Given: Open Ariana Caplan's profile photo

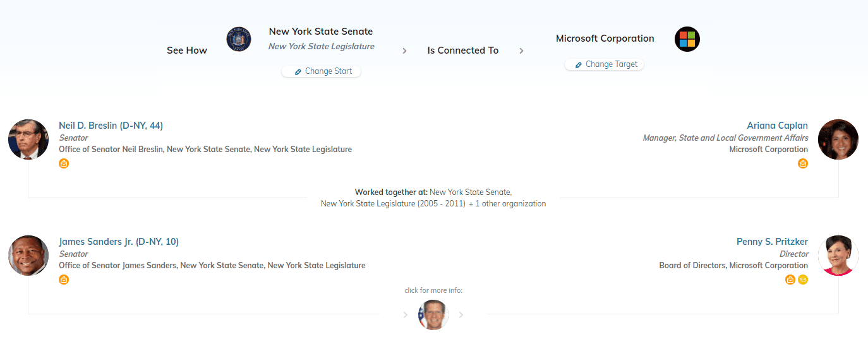Looking at the screenshot, I should click(x=838, y=139).
